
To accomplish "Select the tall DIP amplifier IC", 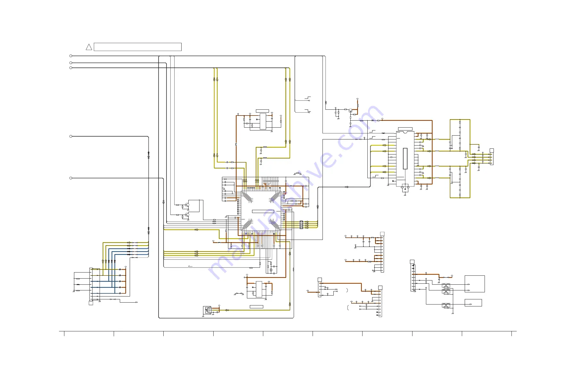I will [x=405, y=159].
